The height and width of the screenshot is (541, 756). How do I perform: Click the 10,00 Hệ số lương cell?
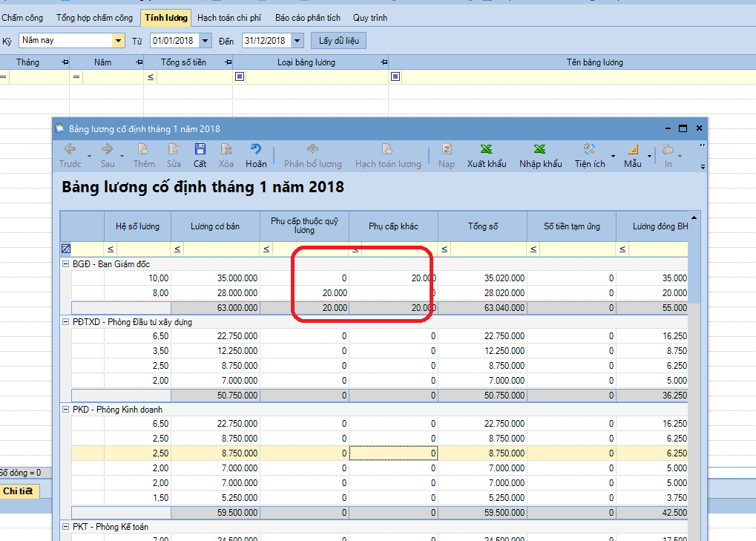coord(137,278)
